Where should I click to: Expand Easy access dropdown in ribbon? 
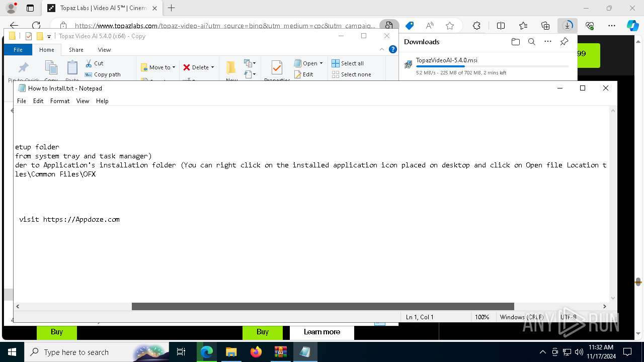(x=250, y=74)
